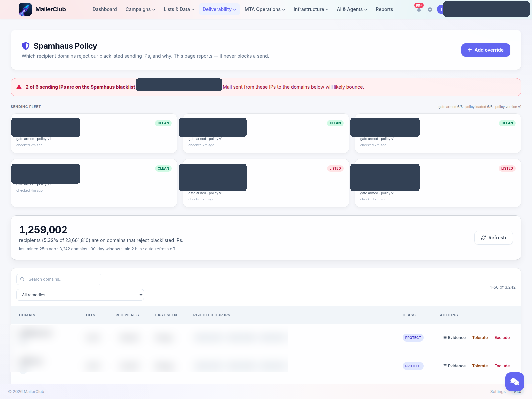Click the Add override button
The image size is (532, 399).
486,50
